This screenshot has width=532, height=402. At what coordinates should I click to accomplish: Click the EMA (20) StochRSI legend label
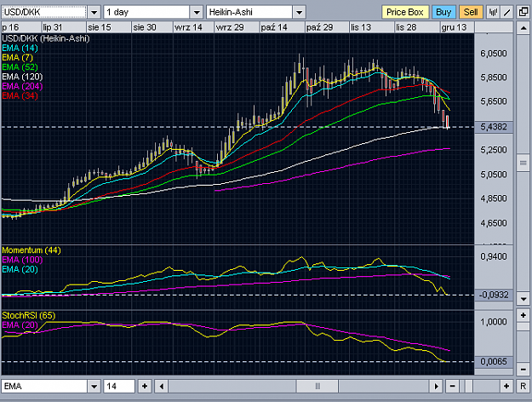[x=20, y=325]
